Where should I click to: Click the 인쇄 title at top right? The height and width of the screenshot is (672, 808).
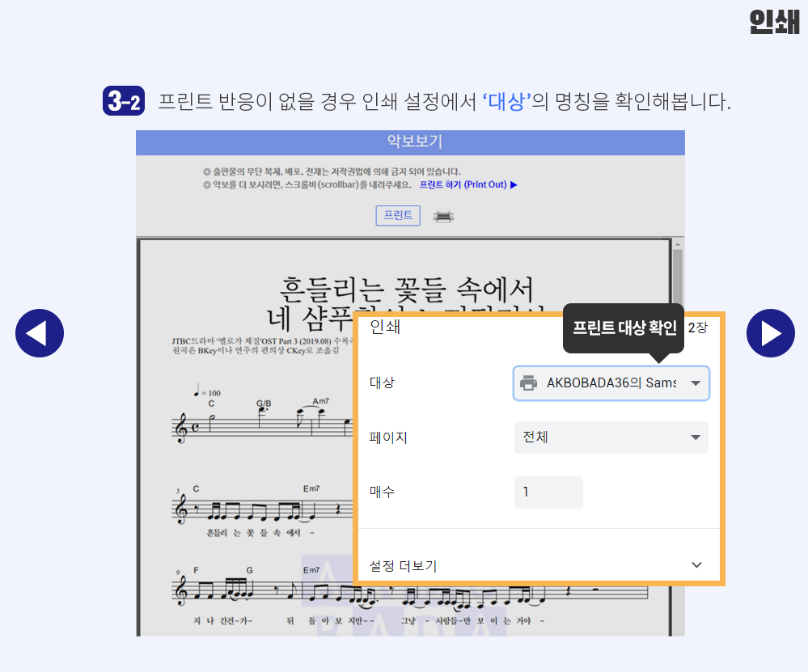click(775, 22)
